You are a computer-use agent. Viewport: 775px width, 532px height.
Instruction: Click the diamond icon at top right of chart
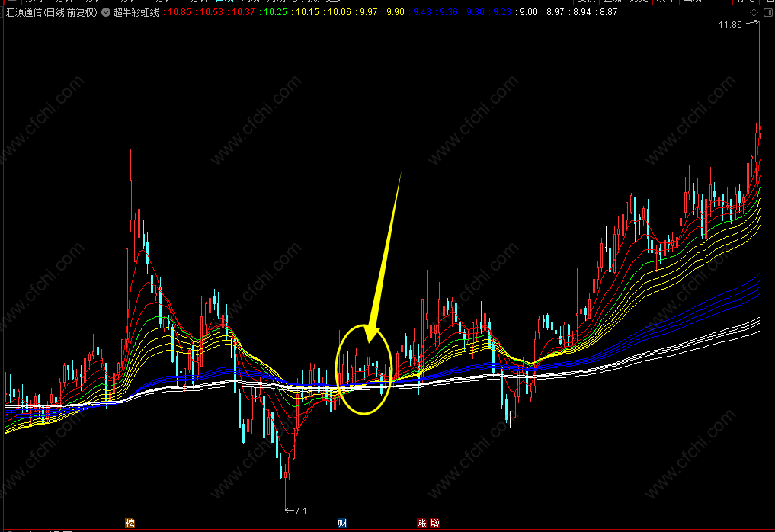pos(754,12)
